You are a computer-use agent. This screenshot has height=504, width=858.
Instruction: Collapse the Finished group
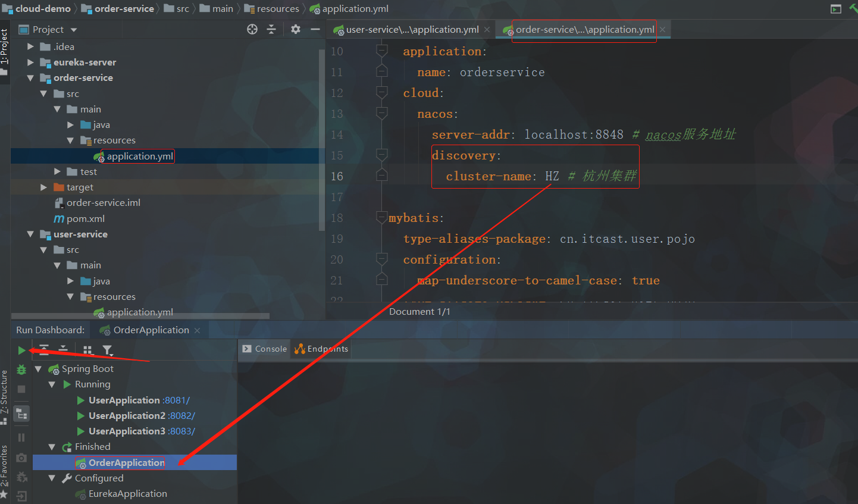tap(52, 447)
